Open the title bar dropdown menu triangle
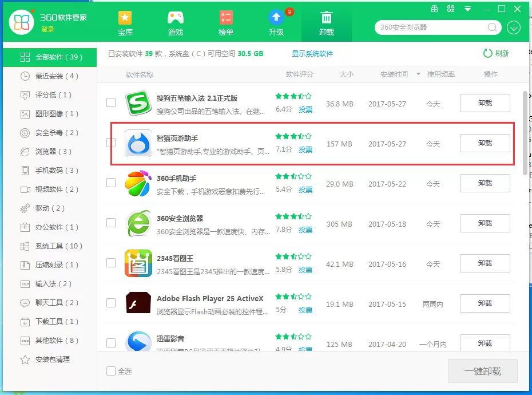The height and width of the screenshot is (395, 532). pos(467,9)
